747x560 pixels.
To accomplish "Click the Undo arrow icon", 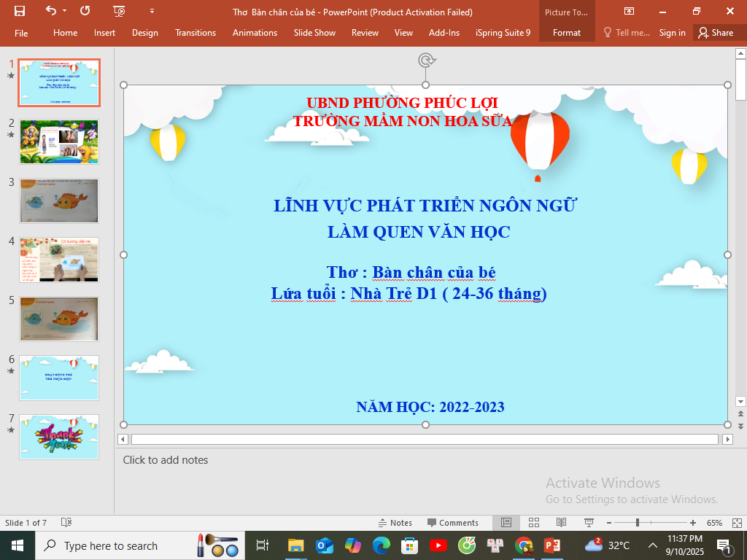I will tap(50, 11).
